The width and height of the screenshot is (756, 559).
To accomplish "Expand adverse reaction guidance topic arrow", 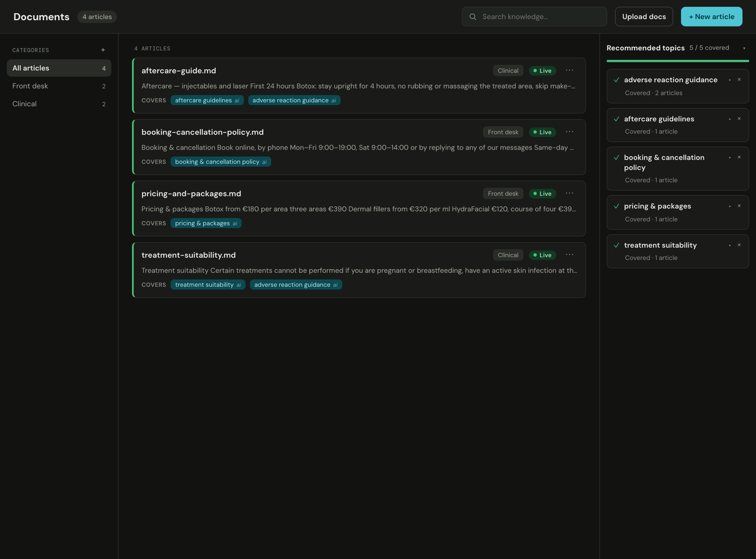I will [730, 80].
